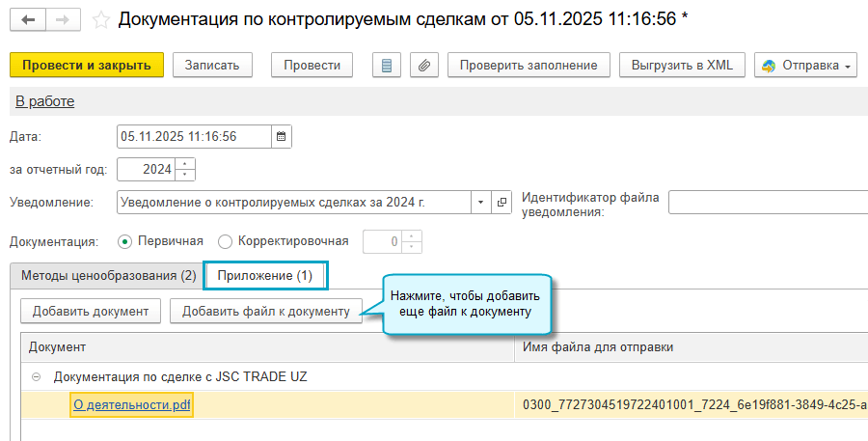The height and width of the screenshot is (441, 868).
Task: Click Провести и закрыть button
Action: [x=87, y=66]
